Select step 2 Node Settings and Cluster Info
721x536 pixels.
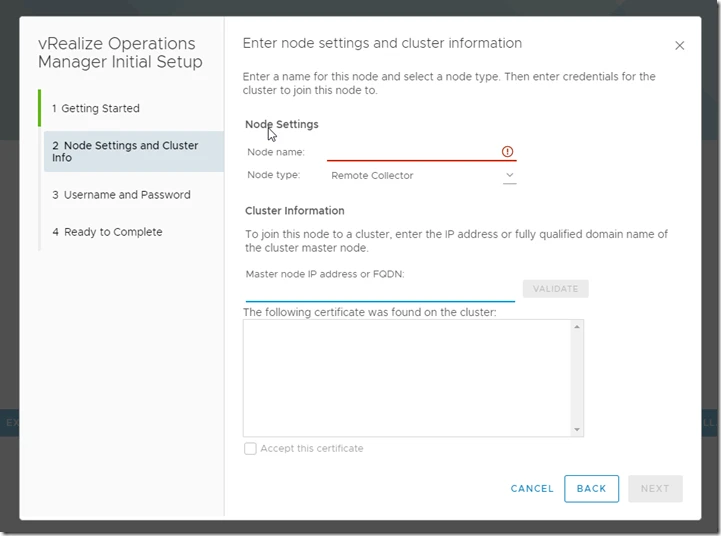133,152
